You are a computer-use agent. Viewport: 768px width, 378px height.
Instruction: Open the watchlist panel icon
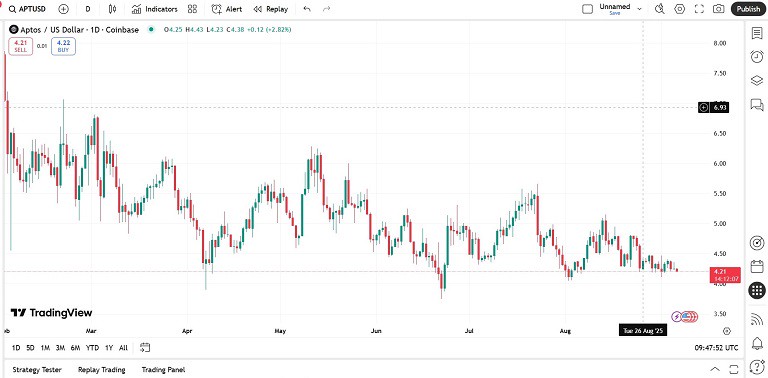coord(757,33)
